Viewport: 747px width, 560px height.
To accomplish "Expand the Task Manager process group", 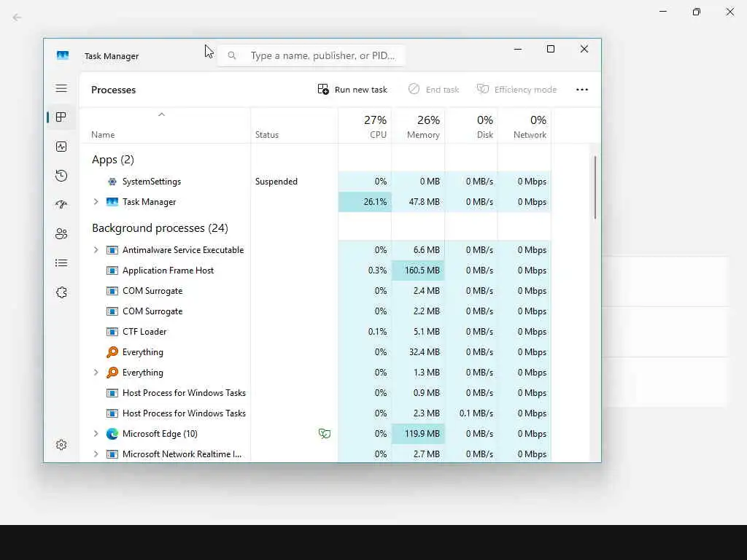I will (96, 202).
